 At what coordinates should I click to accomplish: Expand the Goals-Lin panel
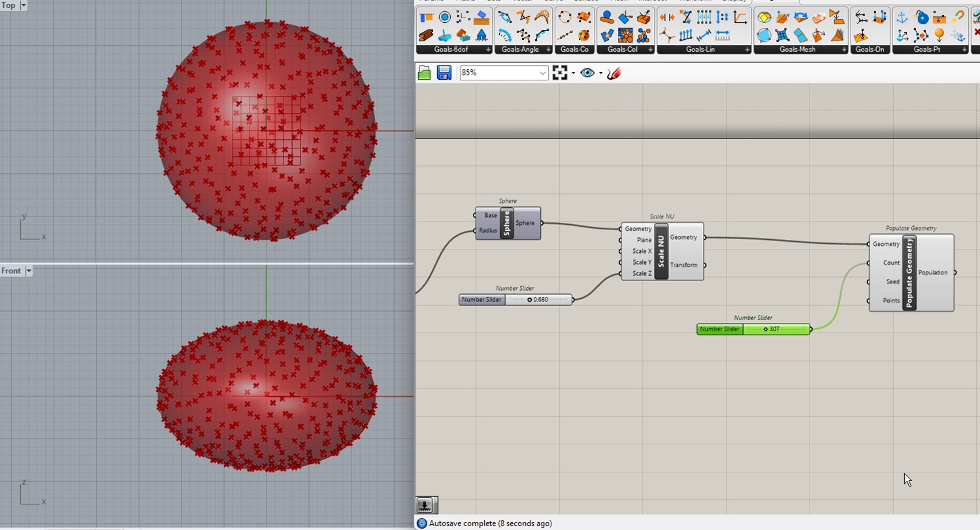(x=747, y=50)
